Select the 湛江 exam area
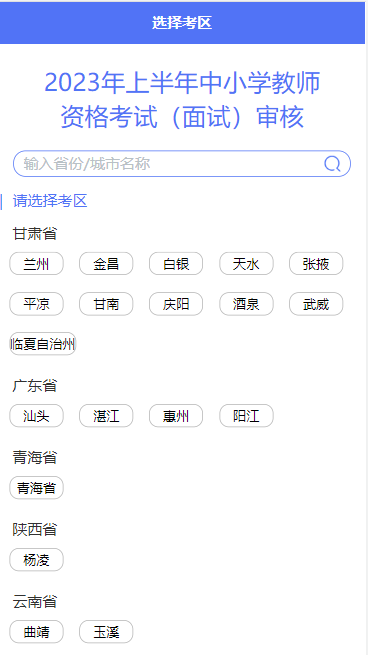Image resolution: width=368 pixels, height=655 pixels. 106,416
